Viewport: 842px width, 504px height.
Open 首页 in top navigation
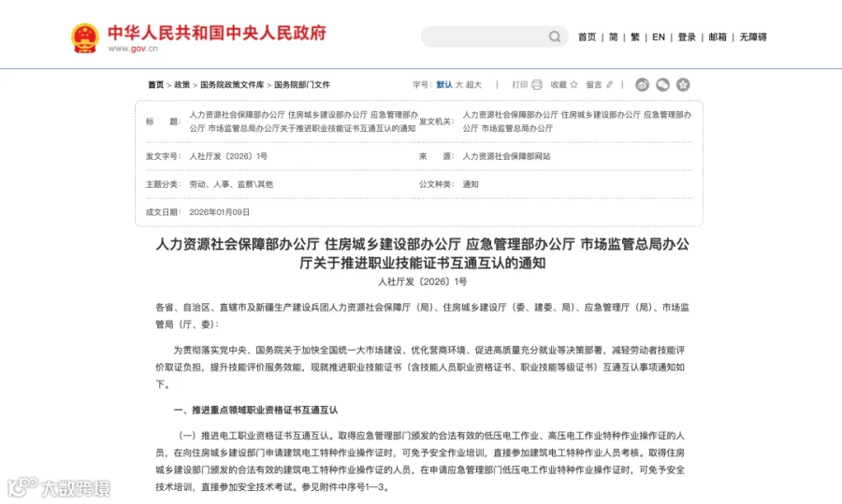click(587, 37)
